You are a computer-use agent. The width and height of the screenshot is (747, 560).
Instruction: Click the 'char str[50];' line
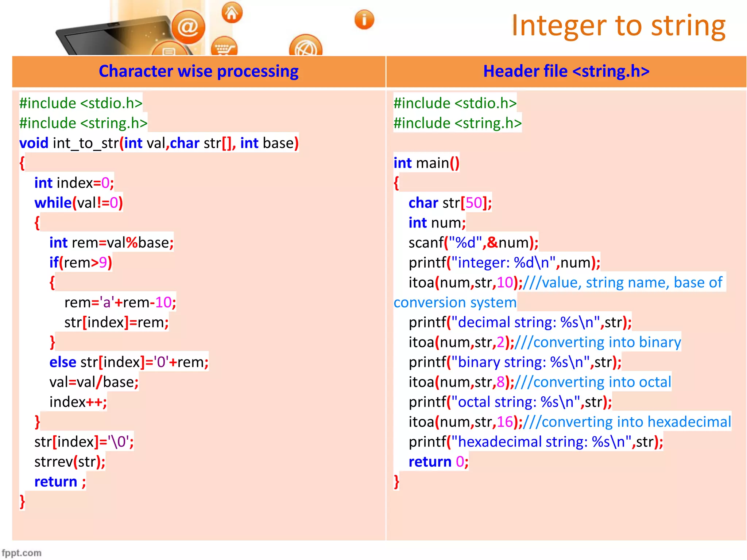450,203
